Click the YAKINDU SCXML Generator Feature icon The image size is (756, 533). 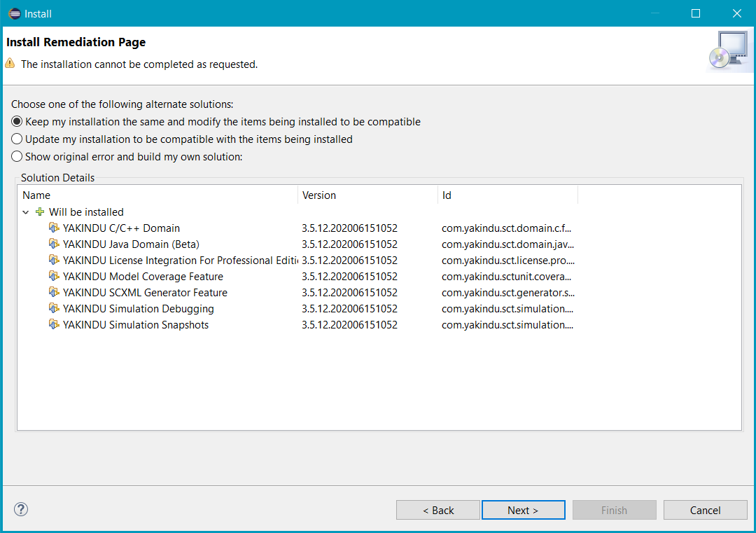pos(54,292)
